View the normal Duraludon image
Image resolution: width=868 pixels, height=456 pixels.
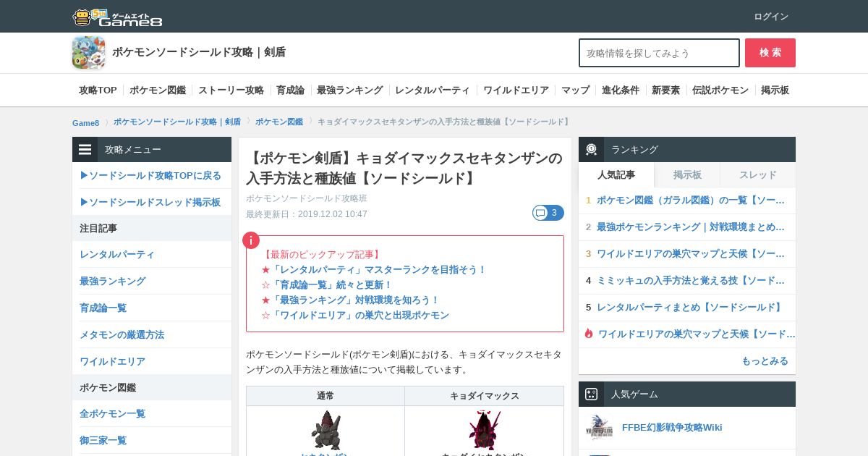click(x=325, y=430)
